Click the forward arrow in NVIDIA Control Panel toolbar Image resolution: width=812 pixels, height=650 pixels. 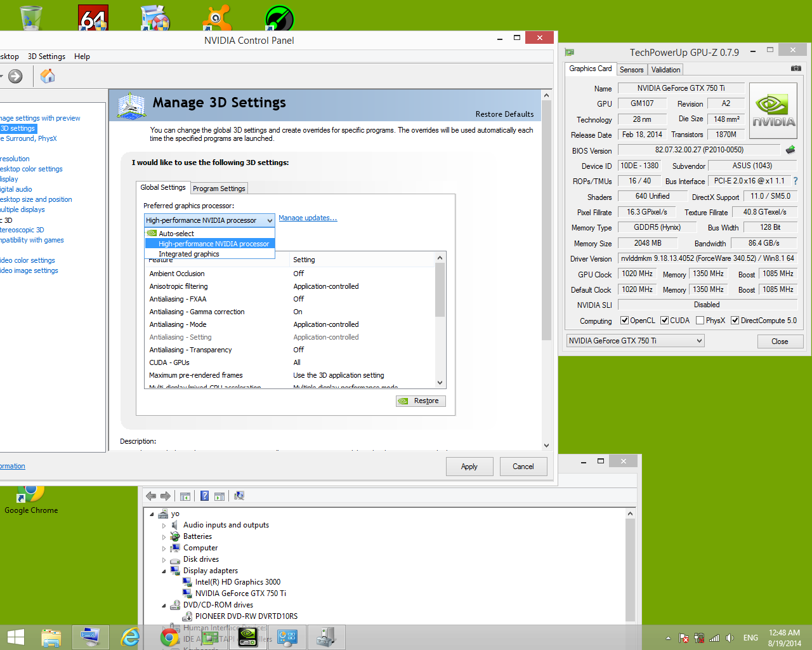pos(15,76)
